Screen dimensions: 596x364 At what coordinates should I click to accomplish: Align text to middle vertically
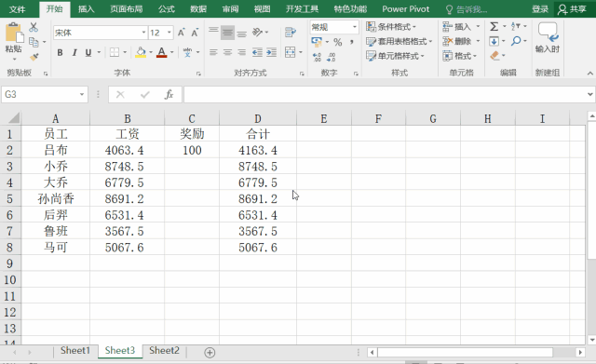pyautogui.click(x=227, y=33)
